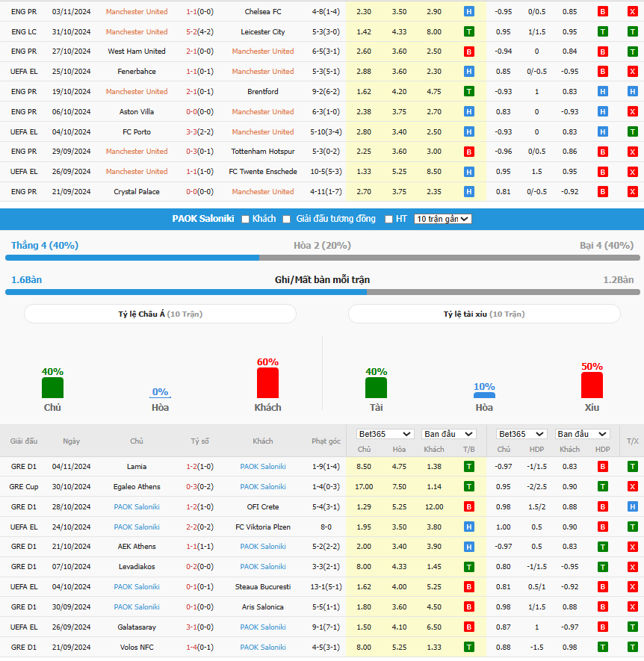Click 'GRE Cup' league label in Egaleo Athens row
Viewport: 644px width, 661px height.
point(24,487)
